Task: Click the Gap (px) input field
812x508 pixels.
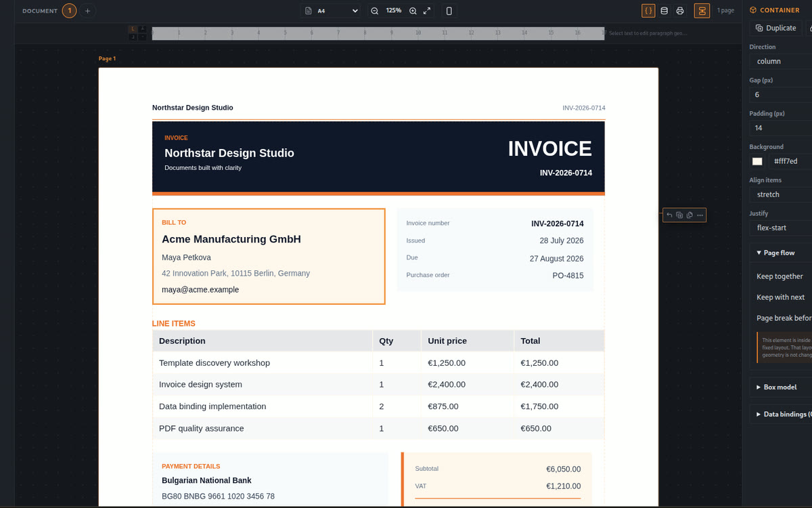Action: (x=781, y=94)
